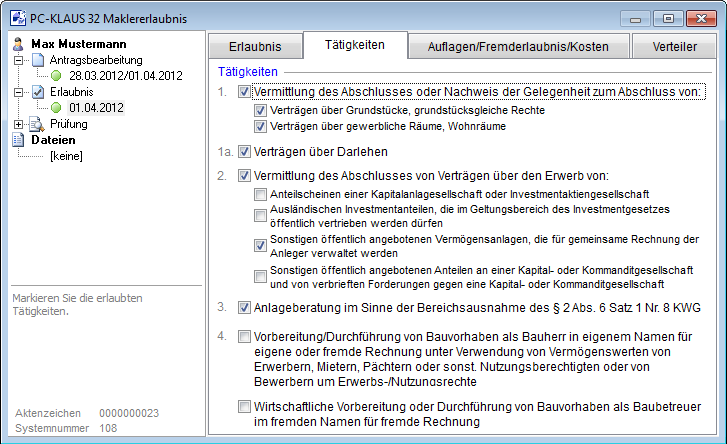Screen dimensions: 727x444
Task: Collapse the Erlaubnis tree node
Action: (x=21, y=92)
